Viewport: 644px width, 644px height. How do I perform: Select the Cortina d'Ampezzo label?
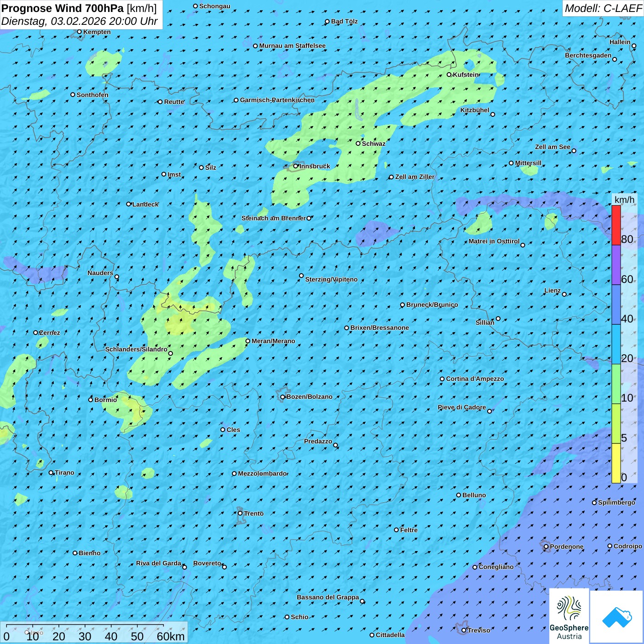pos(475,379)
